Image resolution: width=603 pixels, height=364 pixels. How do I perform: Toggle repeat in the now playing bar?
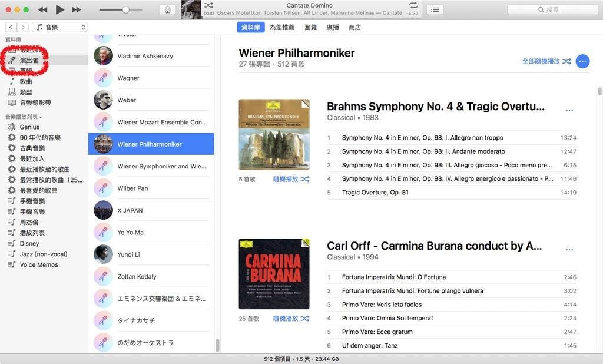click(x=413, y=5)
